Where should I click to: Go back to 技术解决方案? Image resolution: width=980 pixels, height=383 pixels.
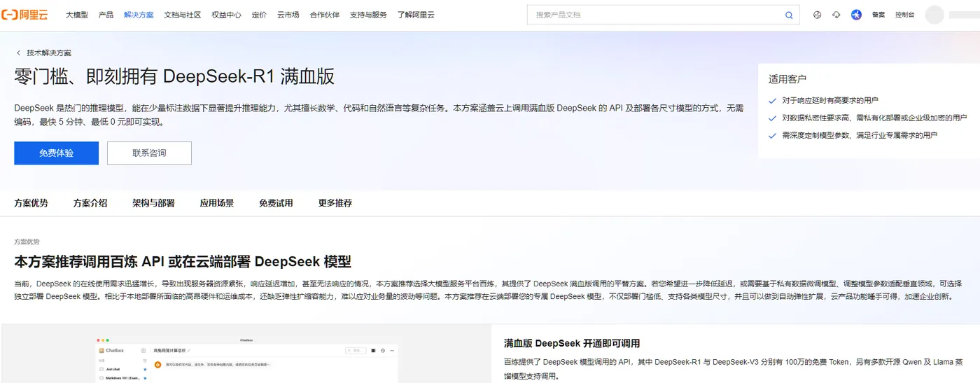(x=49, y=53)
